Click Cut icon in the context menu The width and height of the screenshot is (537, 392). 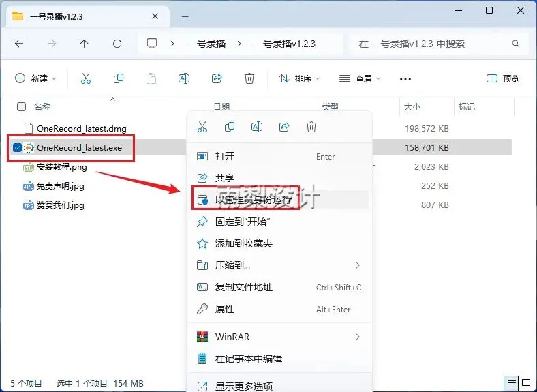(202, 127)
